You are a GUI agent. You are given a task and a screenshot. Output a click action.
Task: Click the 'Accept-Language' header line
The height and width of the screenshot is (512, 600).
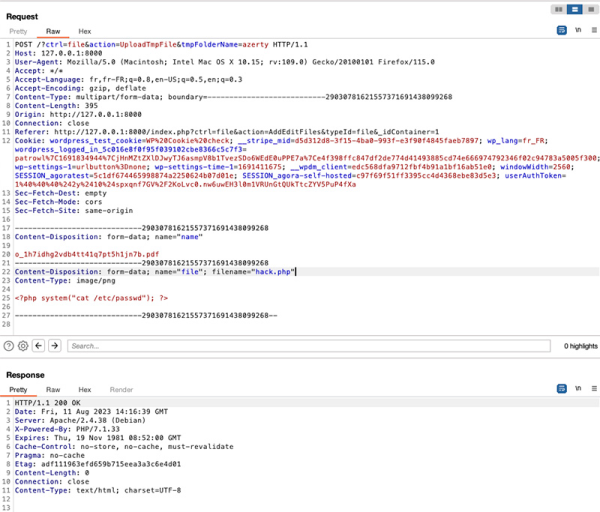pyautogui.click(x=128, y=80)
